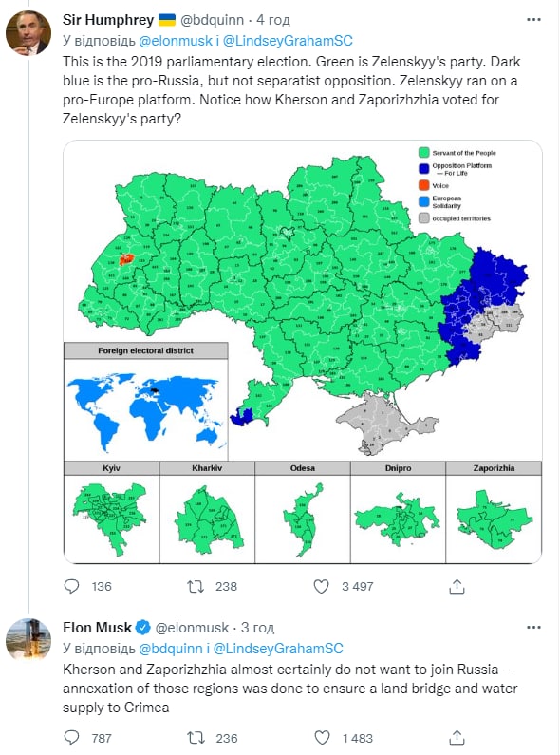Open the @bdquinn mention in Elon Musk's reply
Screen dimensions: 560x755
pyautogui.click(x=171, y=649)
